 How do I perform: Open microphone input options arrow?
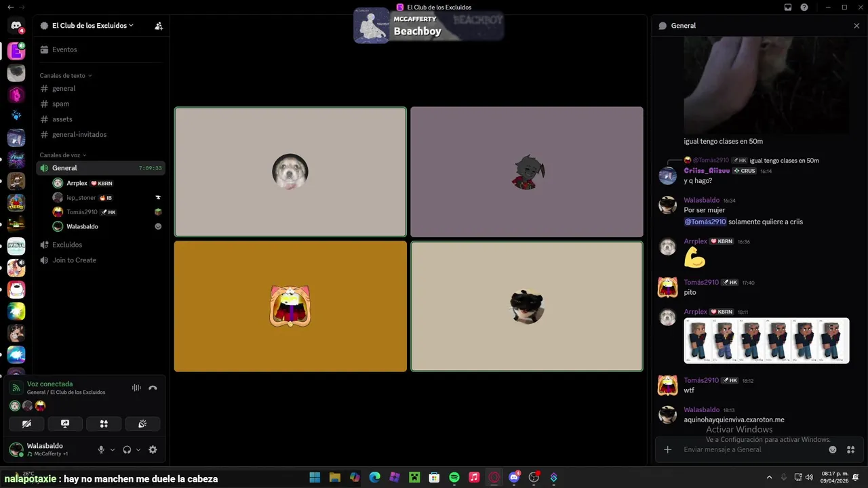[x=113, y=449]
